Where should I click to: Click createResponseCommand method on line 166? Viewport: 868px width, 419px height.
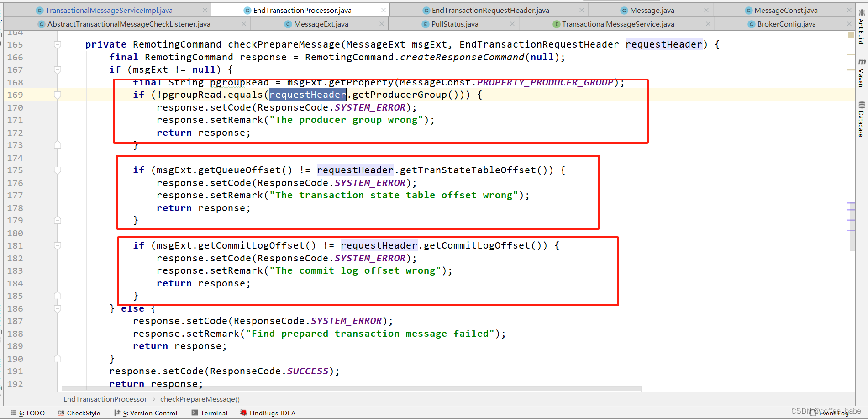coord(462,57)
